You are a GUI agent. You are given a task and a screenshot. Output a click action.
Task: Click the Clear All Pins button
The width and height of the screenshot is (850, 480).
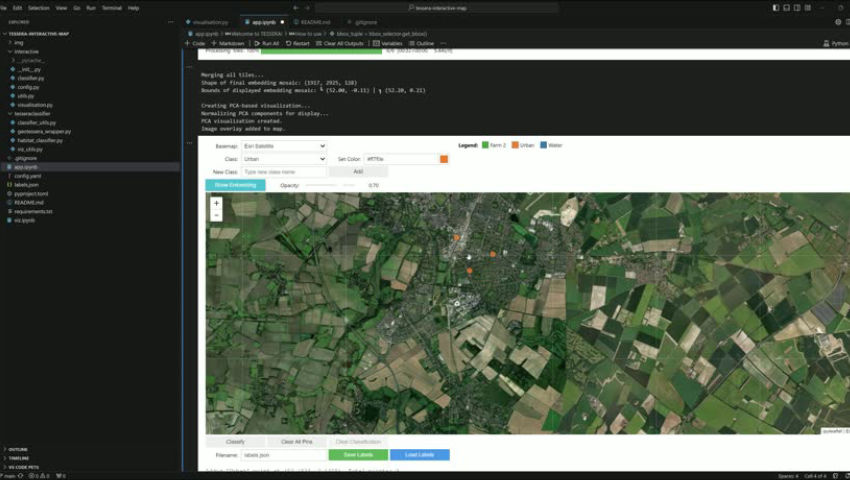point(297,442)
